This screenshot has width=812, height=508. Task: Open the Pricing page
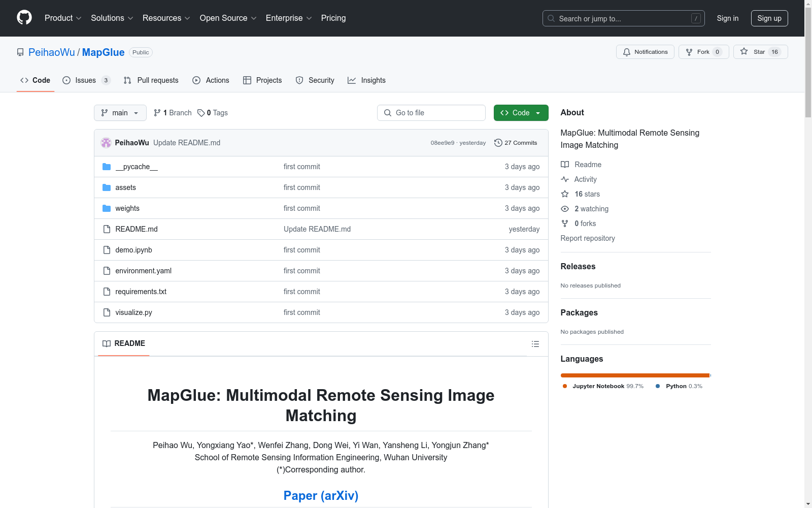[x=333, y=18]
